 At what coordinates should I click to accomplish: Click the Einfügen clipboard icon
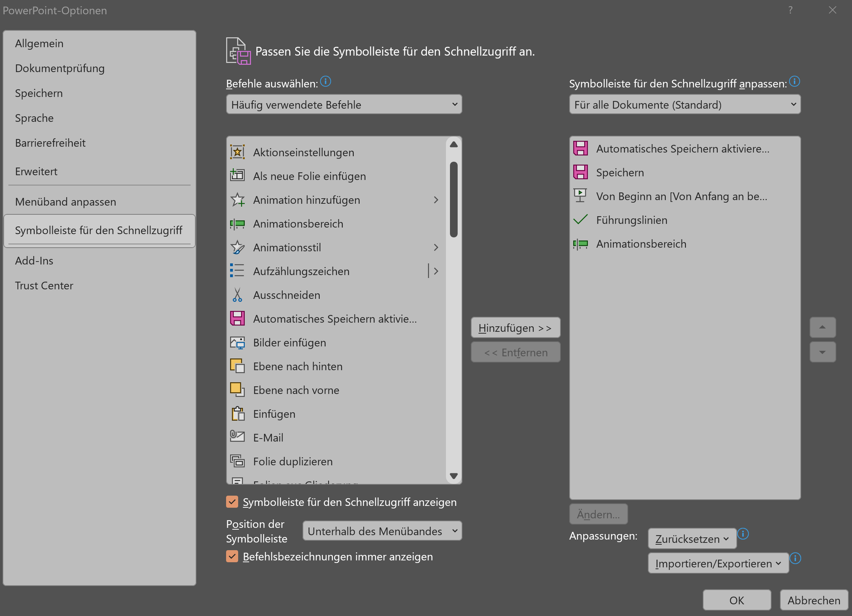[x=237, y=414]
